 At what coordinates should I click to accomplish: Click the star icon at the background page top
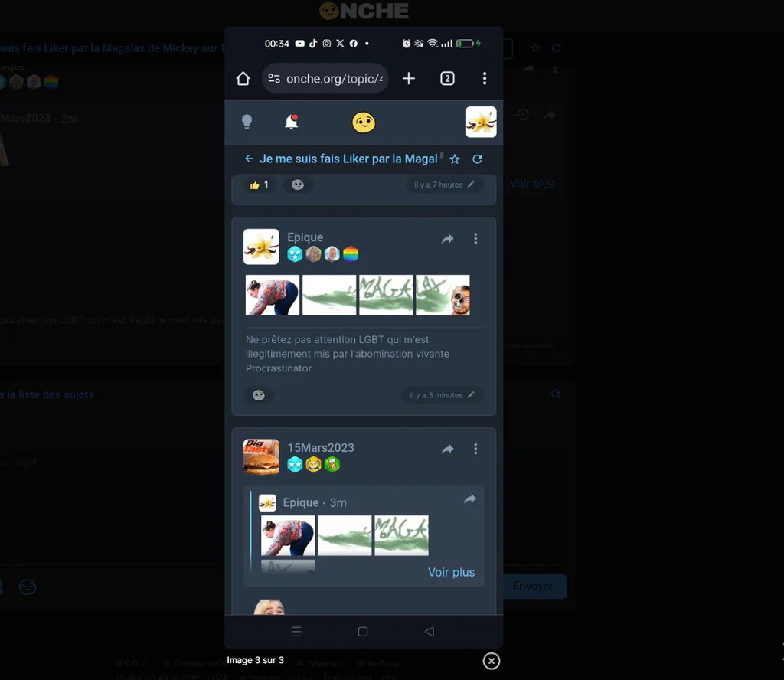(x=535, y=48)
